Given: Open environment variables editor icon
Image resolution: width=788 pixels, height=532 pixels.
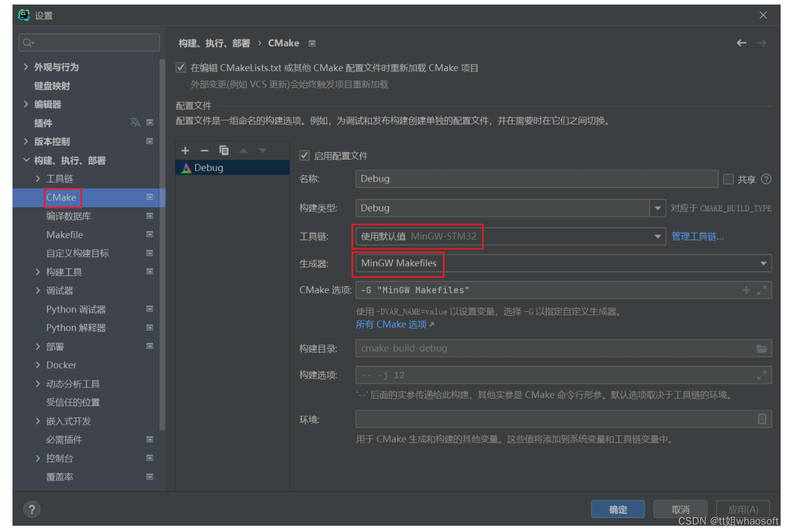Looking at the screenshot, I should pyautogui.click(x=762, y=419).
